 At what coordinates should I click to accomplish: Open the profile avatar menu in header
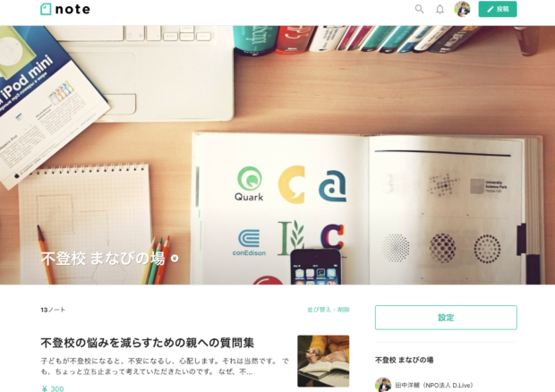462,9
